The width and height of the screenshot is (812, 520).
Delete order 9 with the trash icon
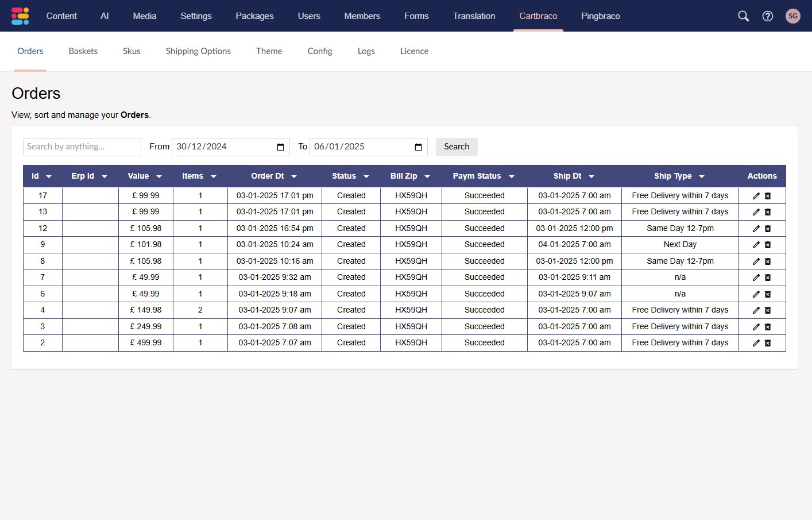[768, 245]
